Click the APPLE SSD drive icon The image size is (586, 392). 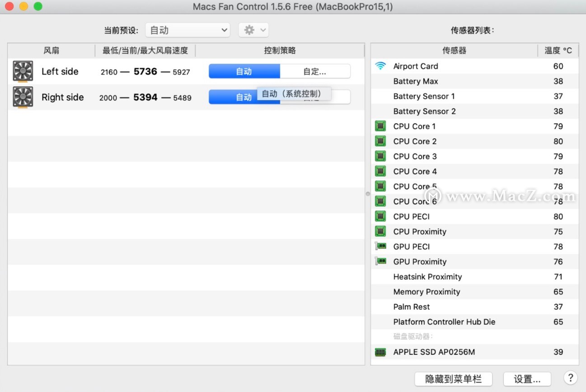pos(380,352)
